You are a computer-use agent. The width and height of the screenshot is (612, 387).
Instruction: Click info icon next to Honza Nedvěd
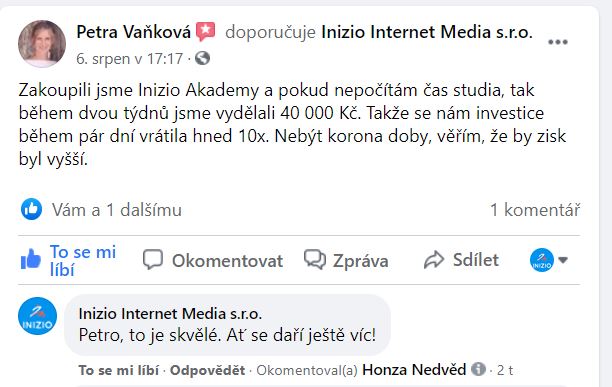[478, 369]
